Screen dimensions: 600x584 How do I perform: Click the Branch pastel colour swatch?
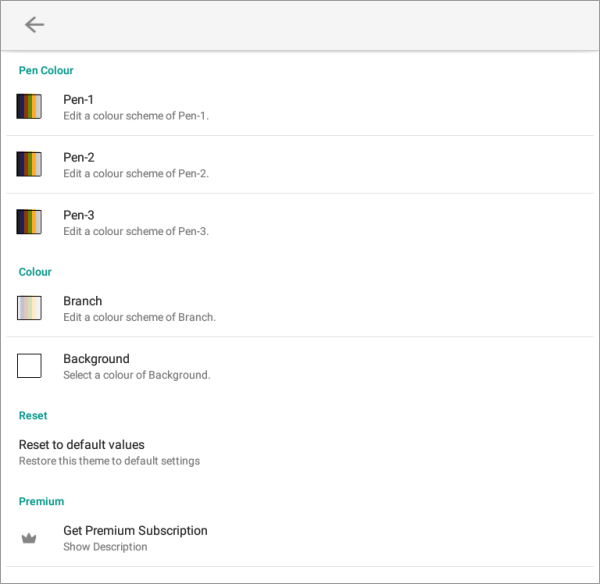tap(29, 308)
